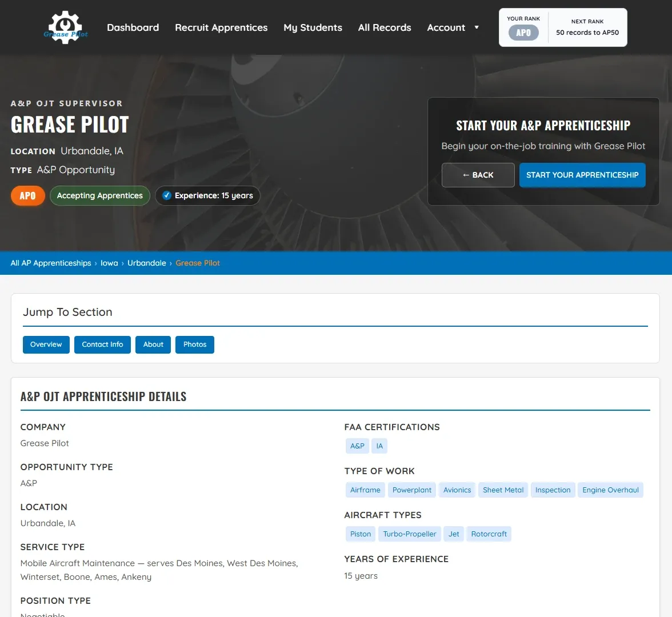Screen dimensions: 672x617
Task: Click the IA certification tag
Action: pos(379,446)
